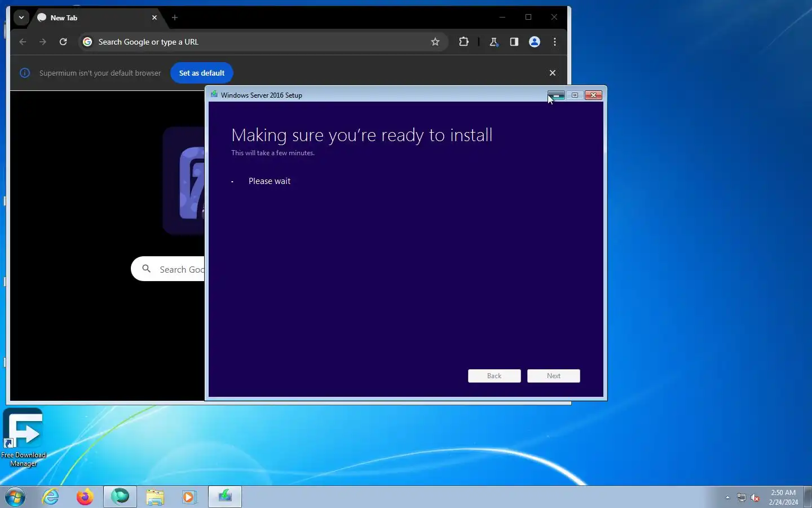Open the Windows Start menu orb
Image resolution: width=812 pixels, height=508 pixels.
point(15,497)
